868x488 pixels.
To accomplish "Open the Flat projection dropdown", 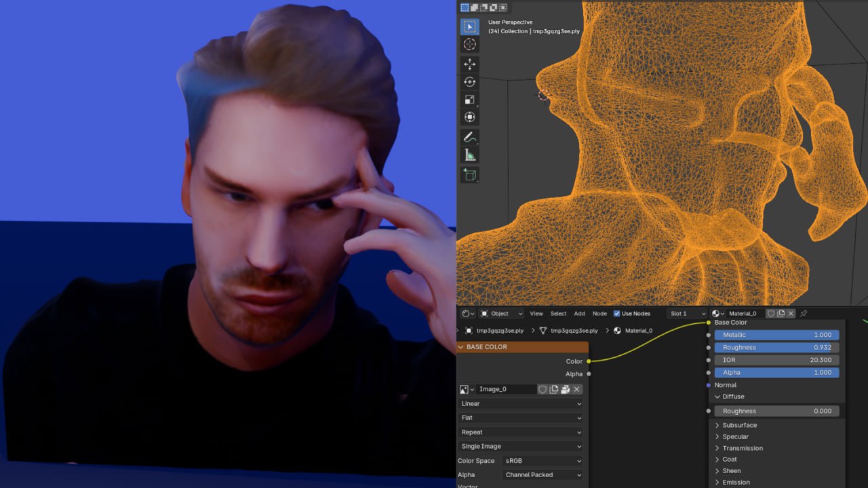I will [x=521, y=418].
